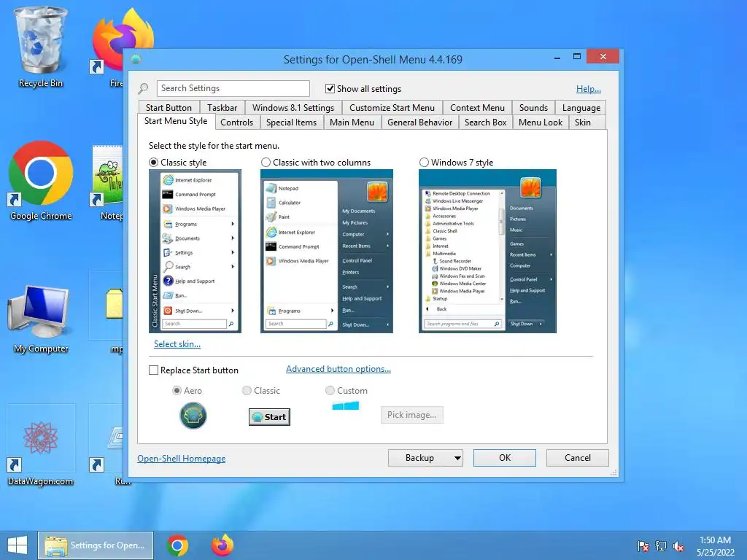
Task: Launch Chrome from the taskbar
Action: (x=177, y=545)
